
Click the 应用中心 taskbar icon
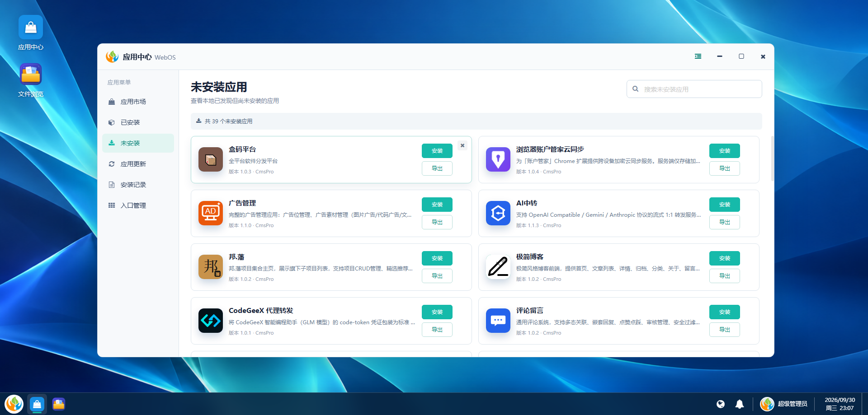pyautogui.click(x=37, y=404)
